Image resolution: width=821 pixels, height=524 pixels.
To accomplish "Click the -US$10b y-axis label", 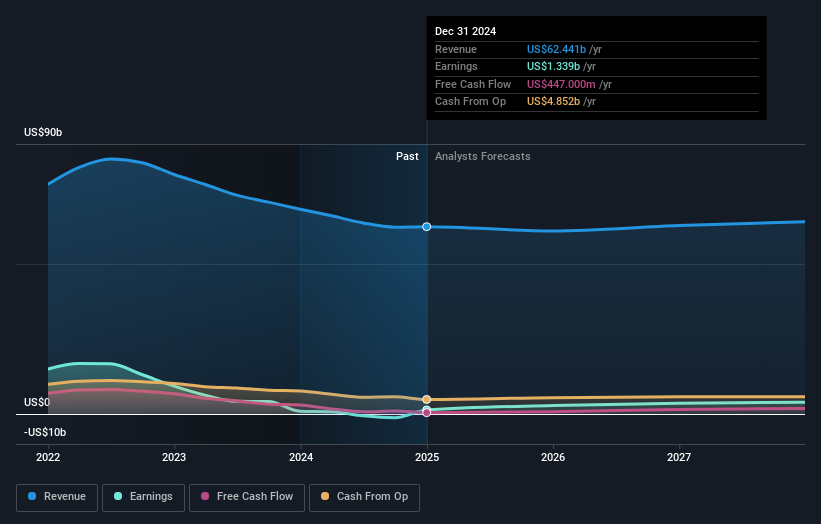I will click(45, 432).
